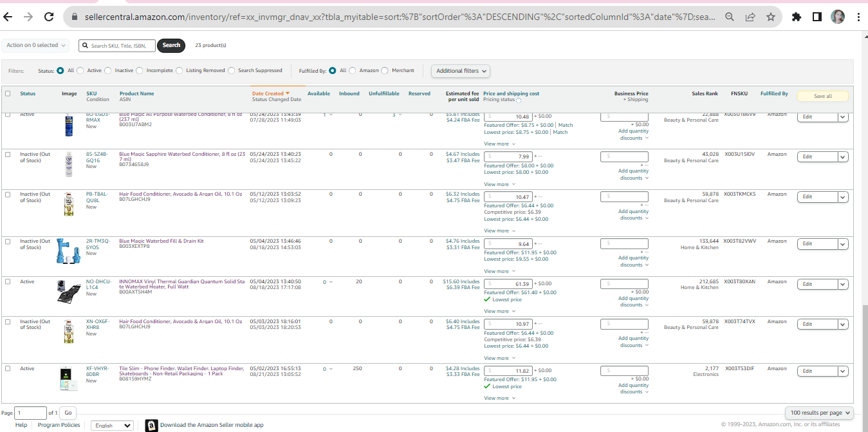Click the Pricing status info icon
Screen dimensions: 868x432
click(519, 100)
